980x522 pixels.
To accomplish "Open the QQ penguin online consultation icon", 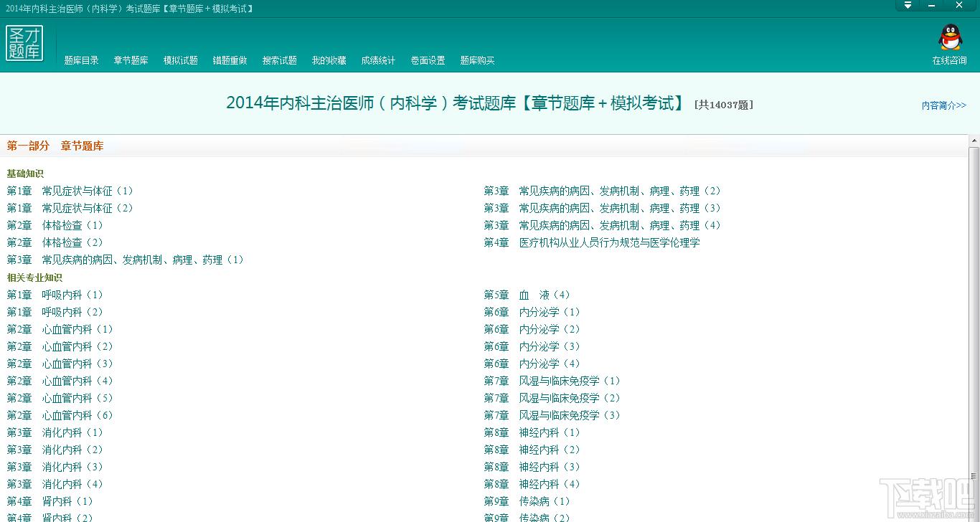I will pyautogui.click(x=950, y=38).
